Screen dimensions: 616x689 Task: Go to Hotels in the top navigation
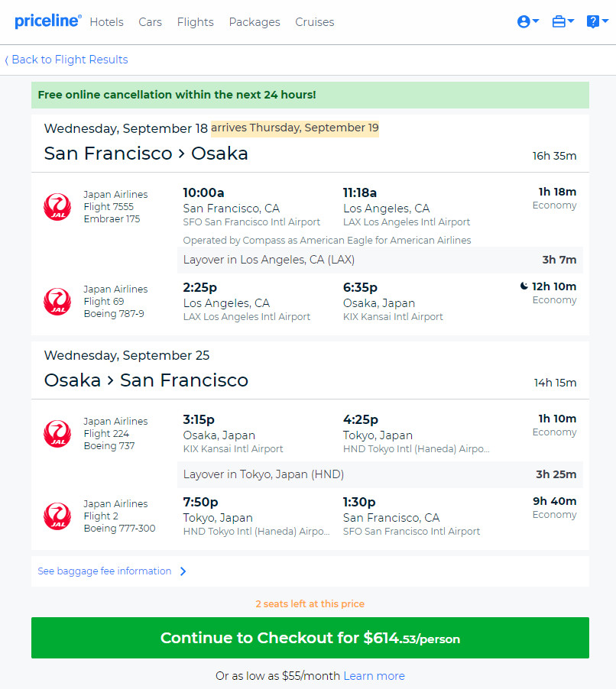(x=106, y=22)
